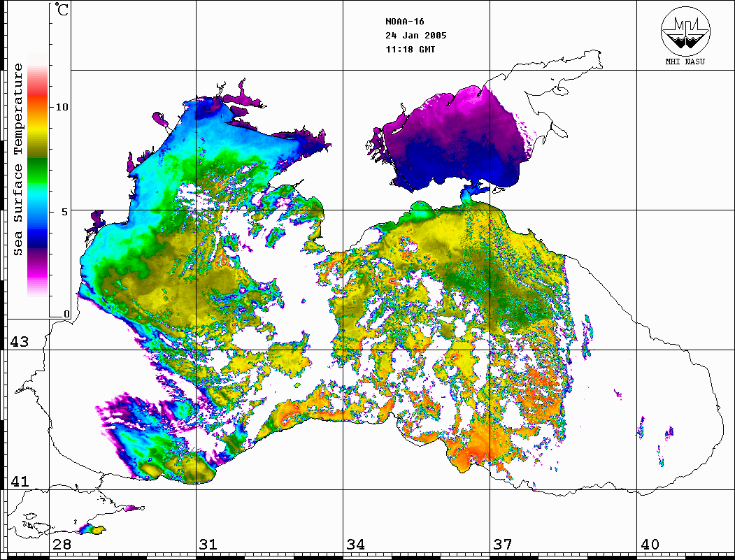Click longitude label '28'
The image size is (735, 560).
[x=62, y=545]
